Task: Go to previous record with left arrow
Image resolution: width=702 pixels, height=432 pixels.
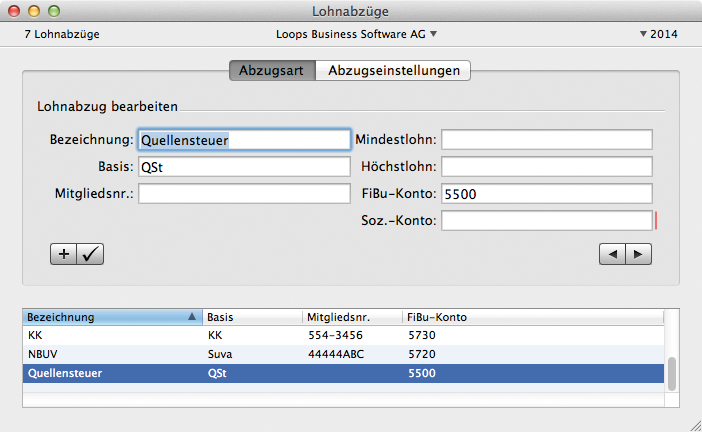Action: point(611,254)
